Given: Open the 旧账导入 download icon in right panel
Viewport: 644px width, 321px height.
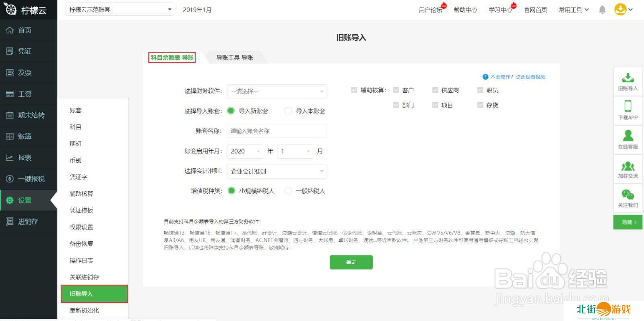Looking at the screenshot, I should [627, 78].
